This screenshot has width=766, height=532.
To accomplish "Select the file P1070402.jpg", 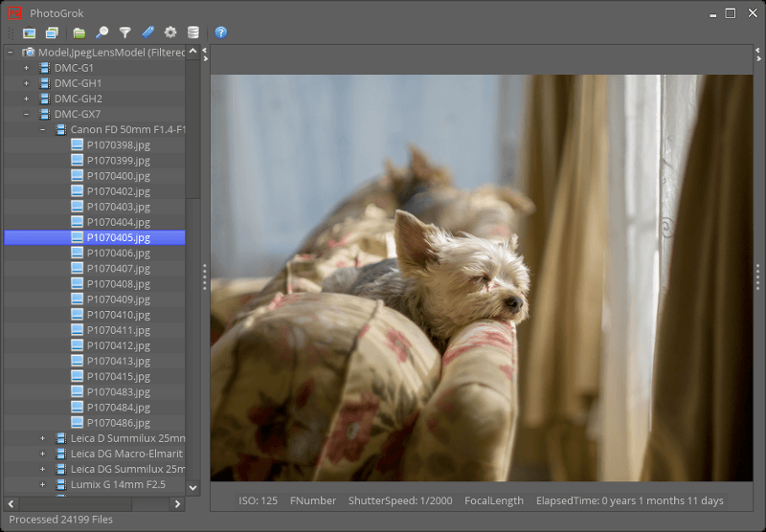I will 118,191.
